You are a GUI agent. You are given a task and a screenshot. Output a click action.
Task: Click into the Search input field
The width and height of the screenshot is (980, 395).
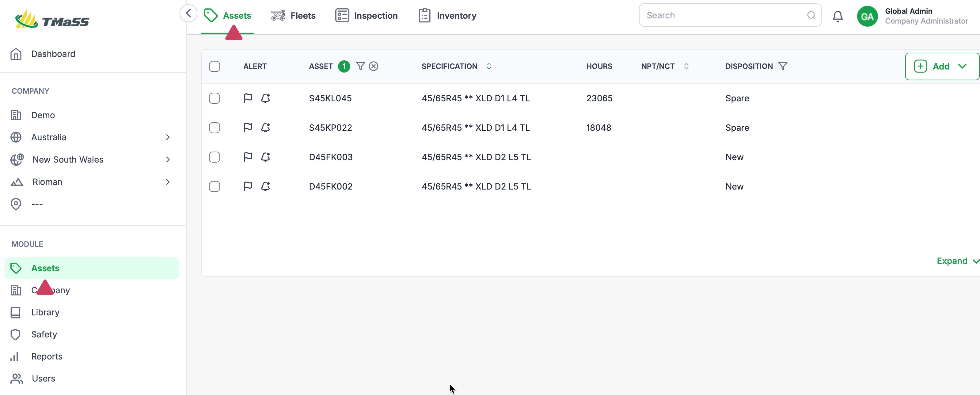(723, 15)
